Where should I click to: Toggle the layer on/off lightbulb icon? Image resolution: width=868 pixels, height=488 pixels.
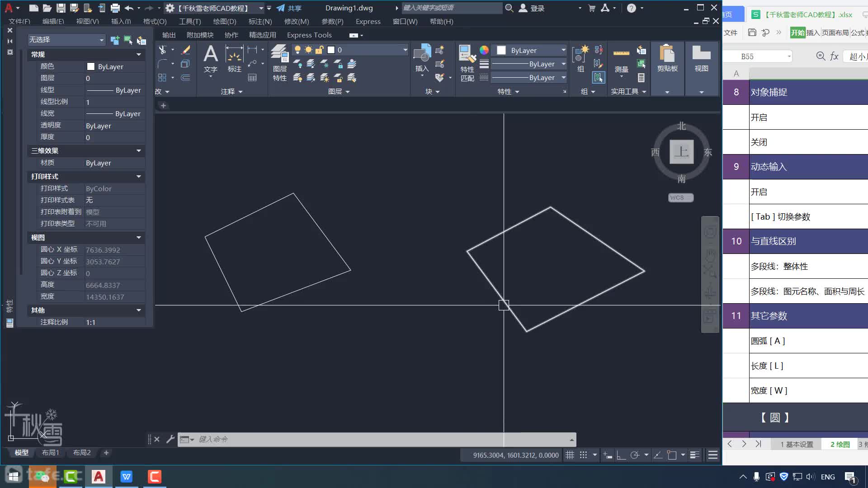coord(297,50)
